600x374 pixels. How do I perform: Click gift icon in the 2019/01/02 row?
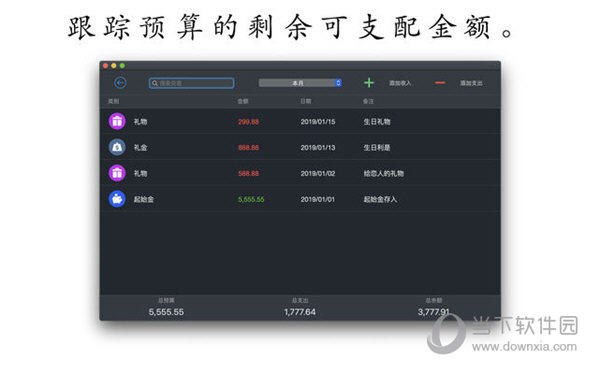117,173
